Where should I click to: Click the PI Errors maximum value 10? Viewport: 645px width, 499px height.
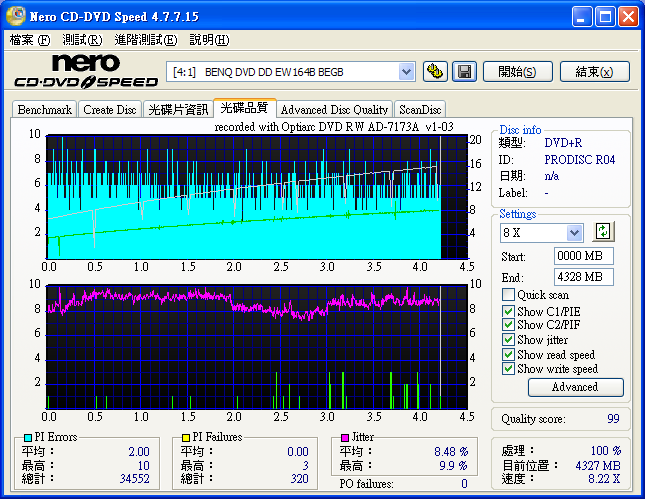coord(144,466)
